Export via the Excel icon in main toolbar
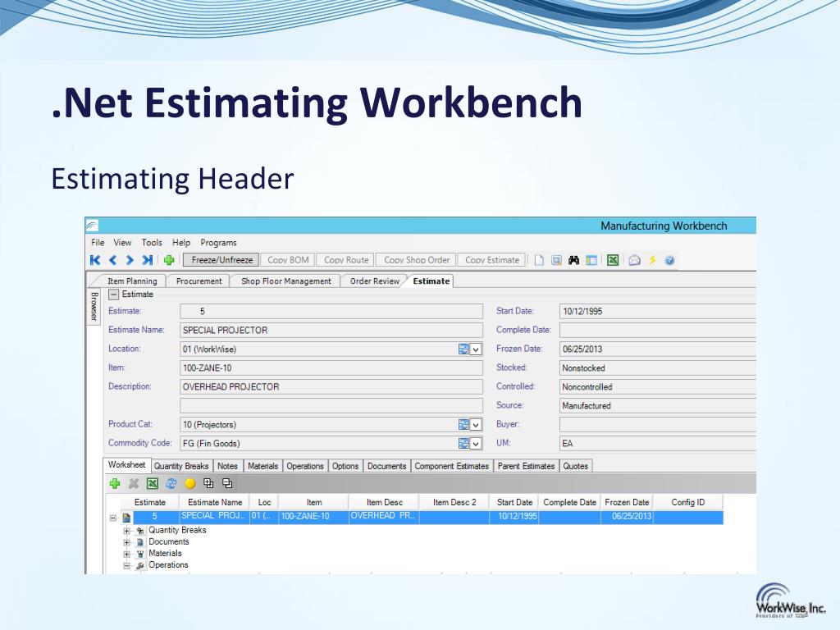 coord(613,260)
